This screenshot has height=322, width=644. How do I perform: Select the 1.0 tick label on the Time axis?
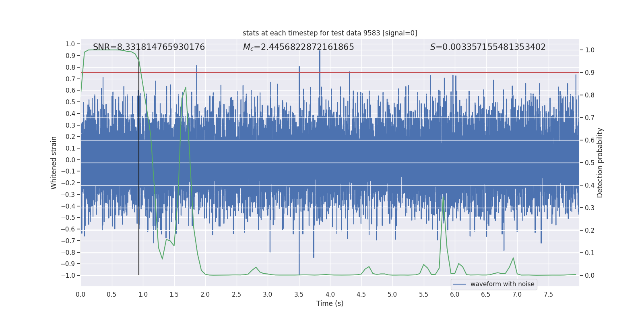(143, 294)
